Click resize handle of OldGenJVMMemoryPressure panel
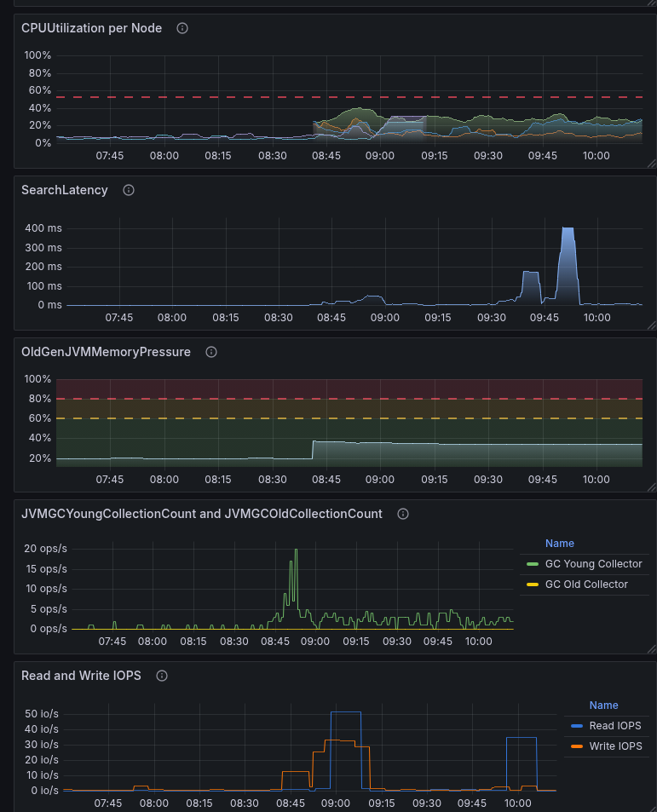 pos(651,487)
